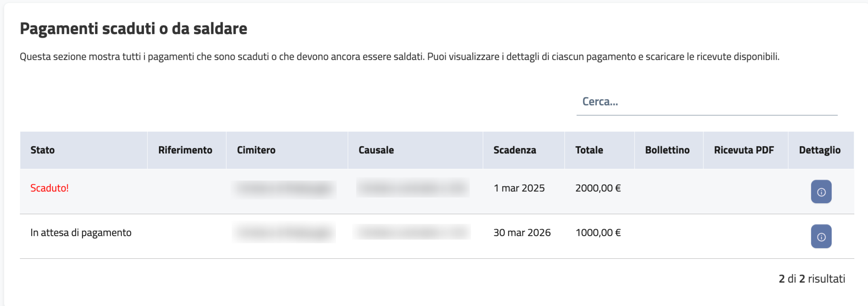The image size is (868, 306).
Task: Click the Bollettino column header
Action: point(667,150)
